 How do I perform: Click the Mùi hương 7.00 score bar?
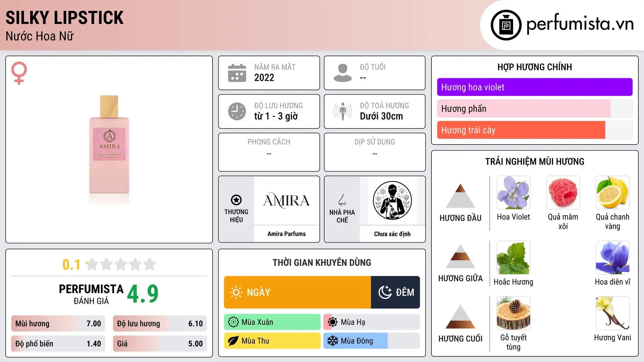[58, 324]
